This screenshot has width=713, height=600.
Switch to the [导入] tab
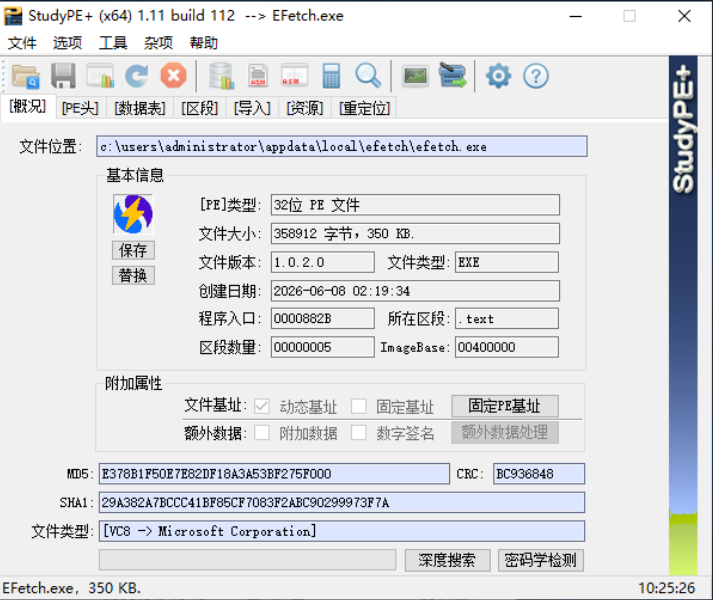click(252, 108)
